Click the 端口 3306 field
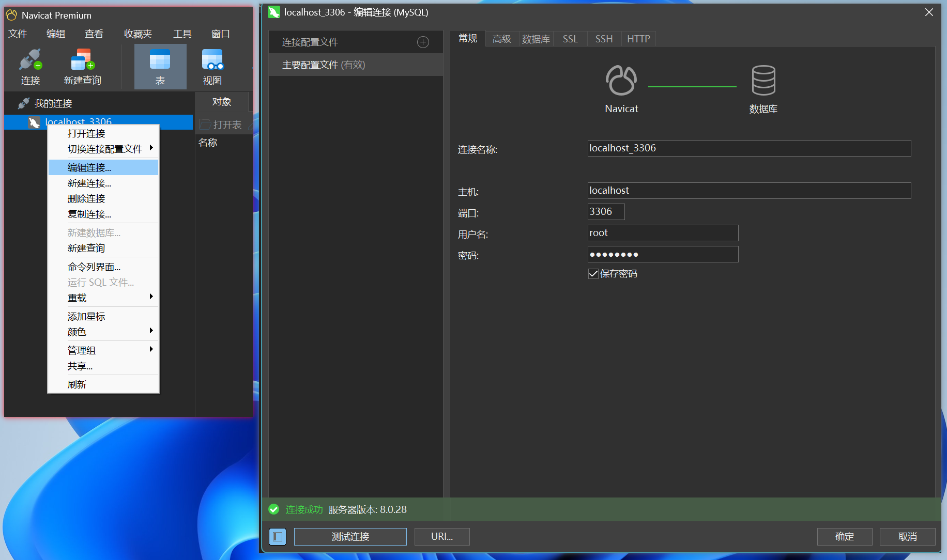 coord(606,212)
